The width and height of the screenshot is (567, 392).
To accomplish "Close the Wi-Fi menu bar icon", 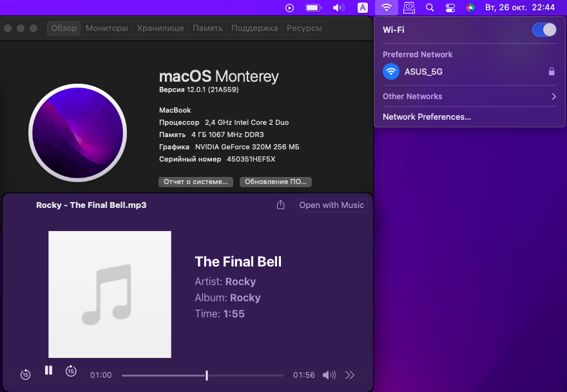I will coord(387,8).
